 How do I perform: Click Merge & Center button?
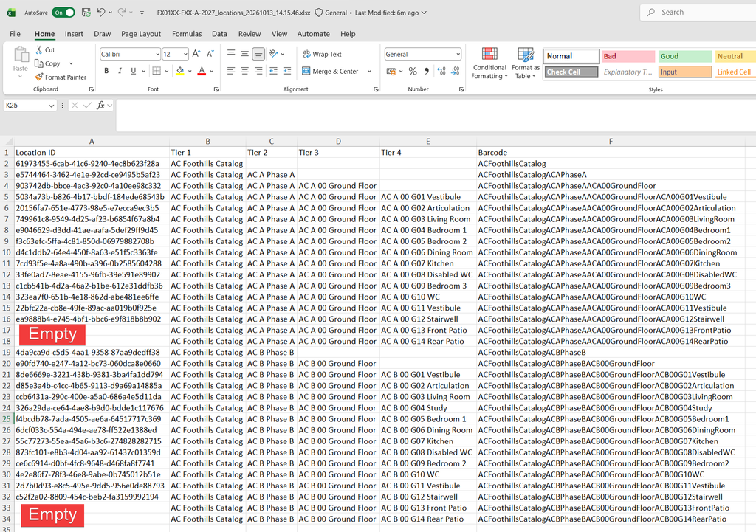click(x=330, y=72)
